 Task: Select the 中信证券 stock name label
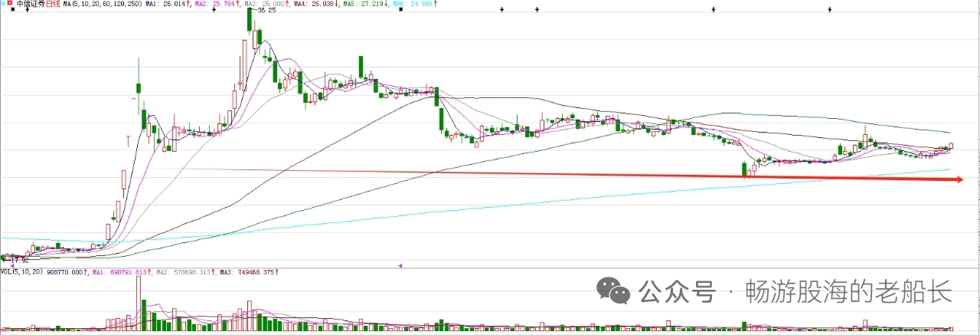(31, 4)
